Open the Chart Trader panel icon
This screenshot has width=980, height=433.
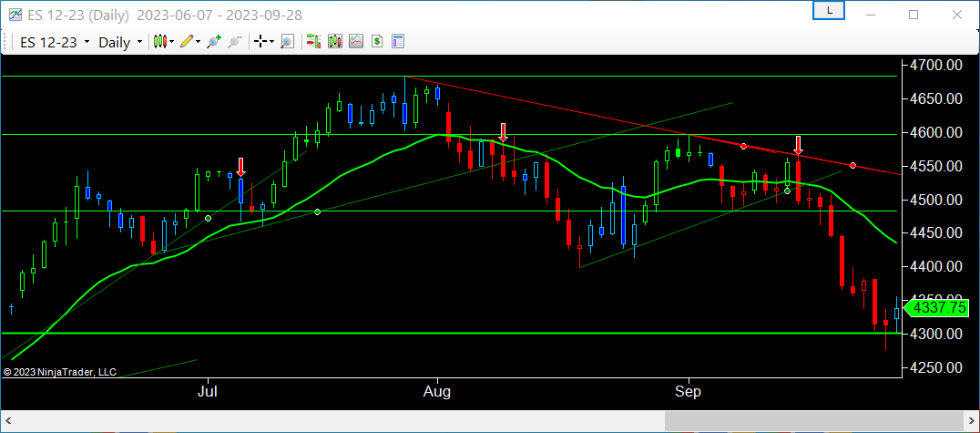[x=313, y=42]
